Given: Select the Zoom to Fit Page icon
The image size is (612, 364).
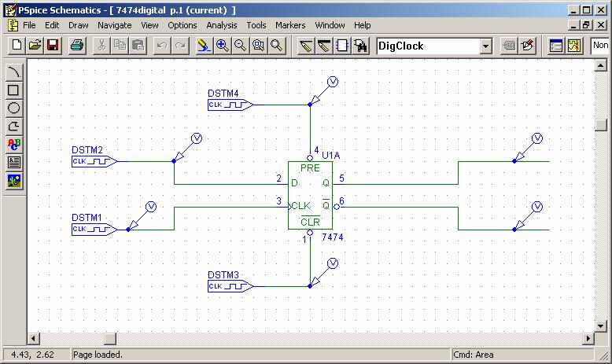Looking at the screenshot, I should point(276,46).
